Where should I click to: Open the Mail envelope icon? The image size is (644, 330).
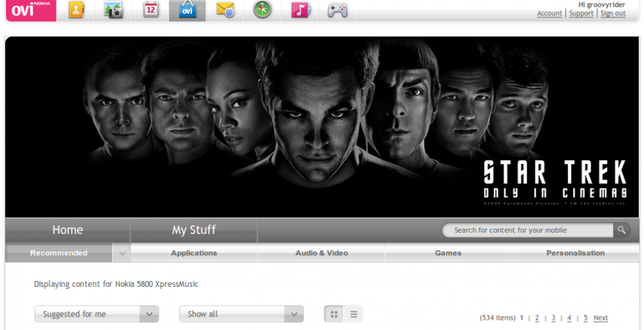(x=225, y=11)
